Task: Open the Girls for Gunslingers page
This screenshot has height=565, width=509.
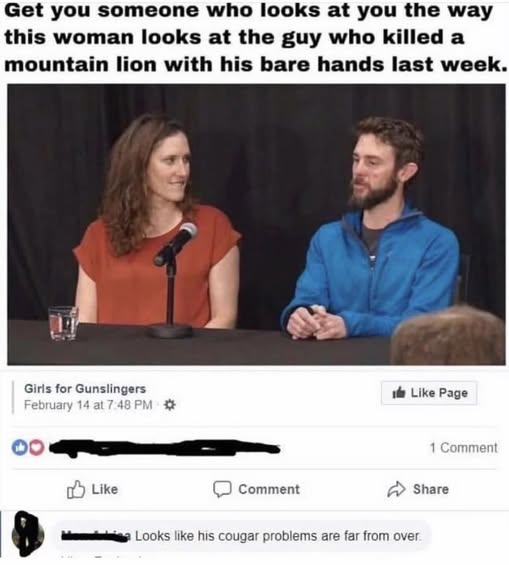Action: [x=85, y=388]
